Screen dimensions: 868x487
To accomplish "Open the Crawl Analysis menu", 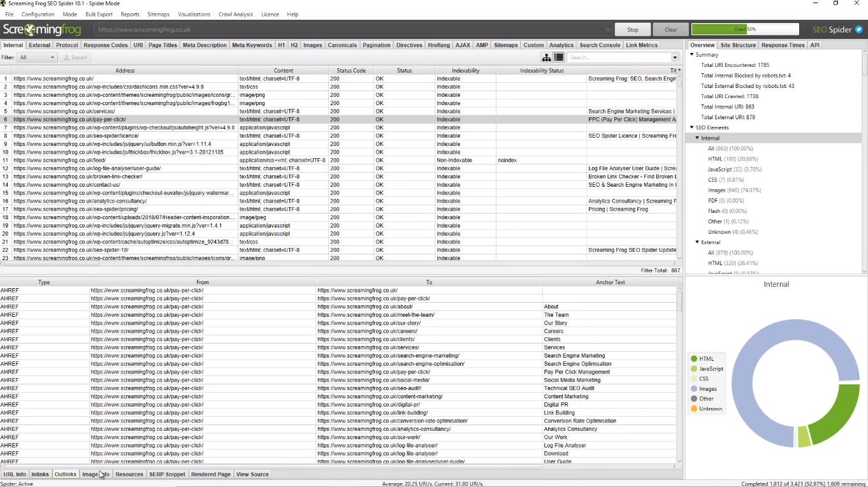I will click(x=236, y=14).
